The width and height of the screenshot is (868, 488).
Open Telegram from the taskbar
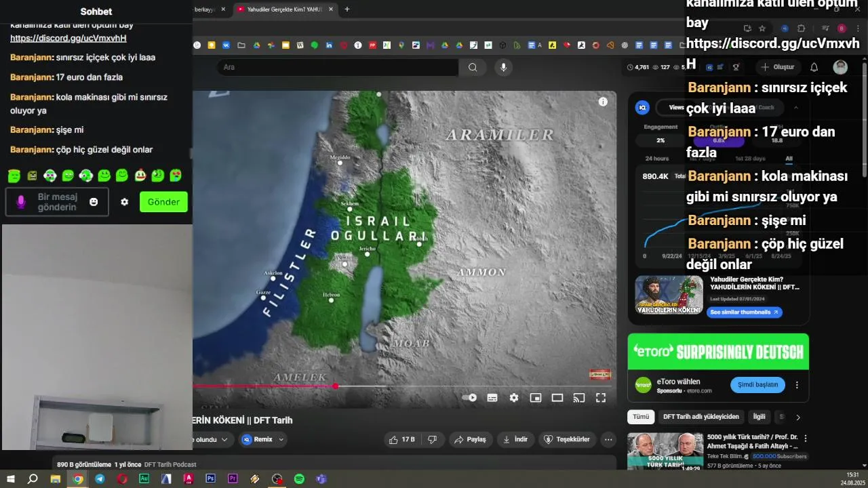(x=100, y=479)
